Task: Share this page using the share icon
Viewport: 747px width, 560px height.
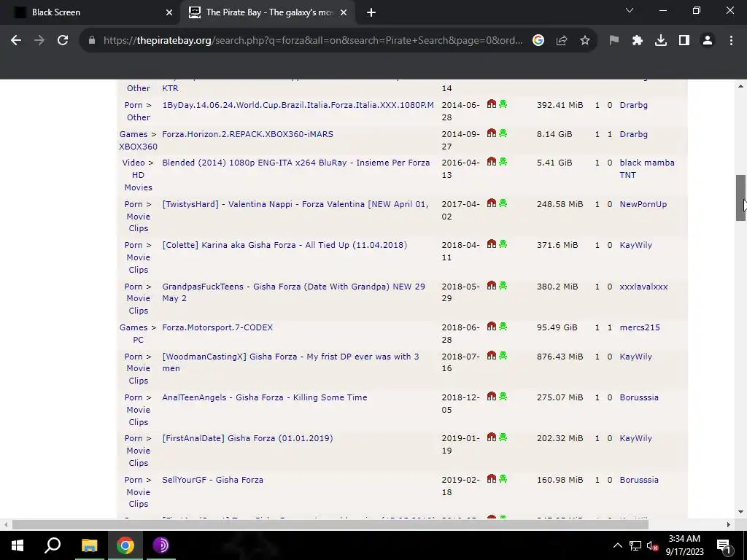Action: 562,41
